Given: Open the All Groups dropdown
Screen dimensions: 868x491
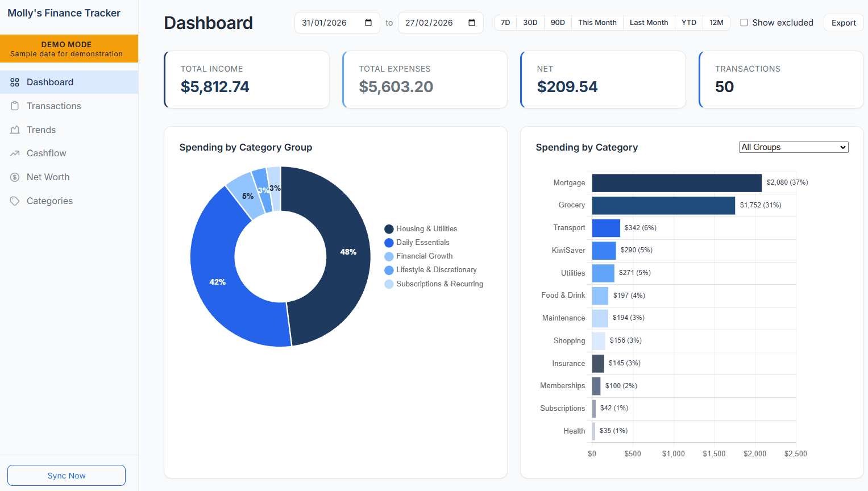Looking at the screenshot, I should [x=793, y=147].
